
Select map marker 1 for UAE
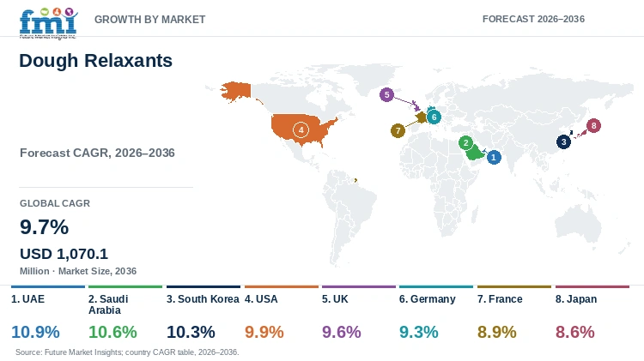pos(494,157)
